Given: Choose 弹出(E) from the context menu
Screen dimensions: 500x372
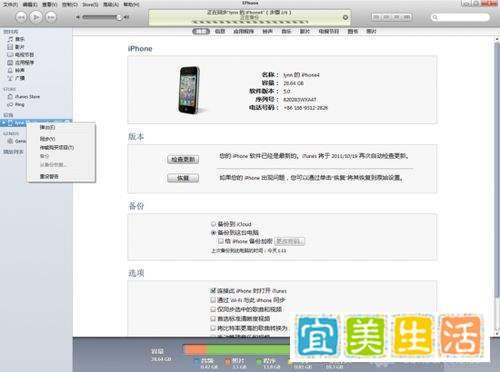Looking at the screenshot, I should (47, 128).
